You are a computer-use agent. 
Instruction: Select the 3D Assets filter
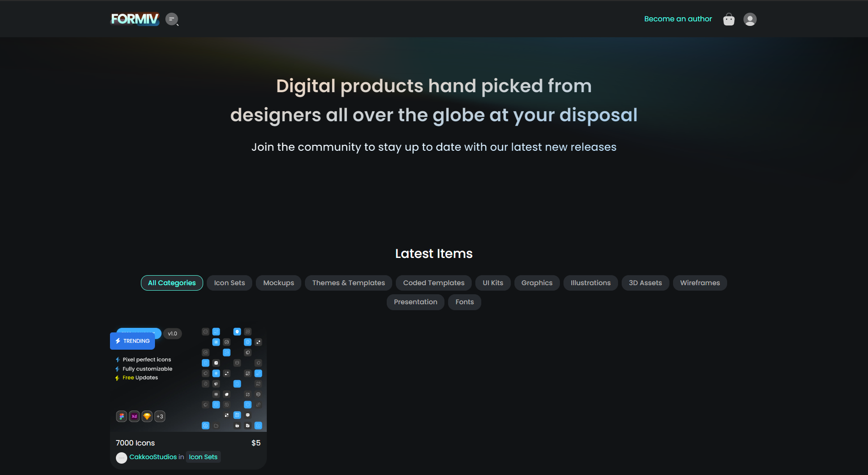645,283
